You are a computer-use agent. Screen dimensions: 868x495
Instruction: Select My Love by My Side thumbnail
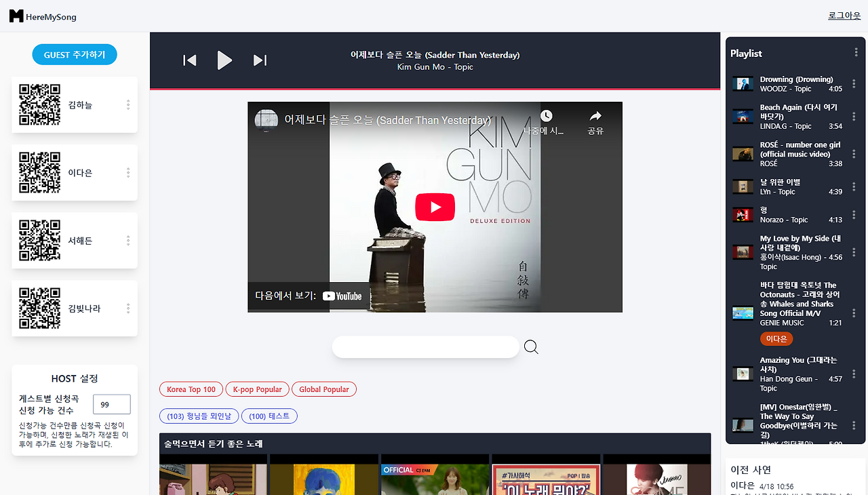pyautogui.click(x=743, y=252)
